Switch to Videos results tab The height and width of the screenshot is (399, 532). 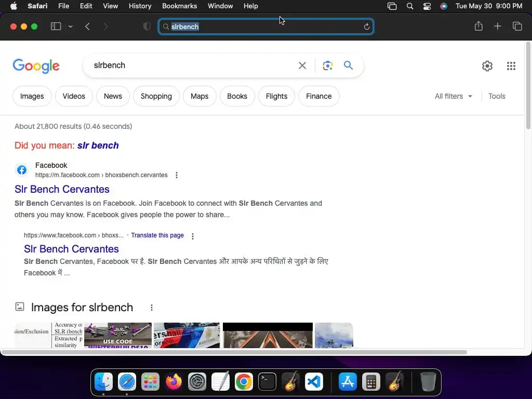click(x=74, y=96)
